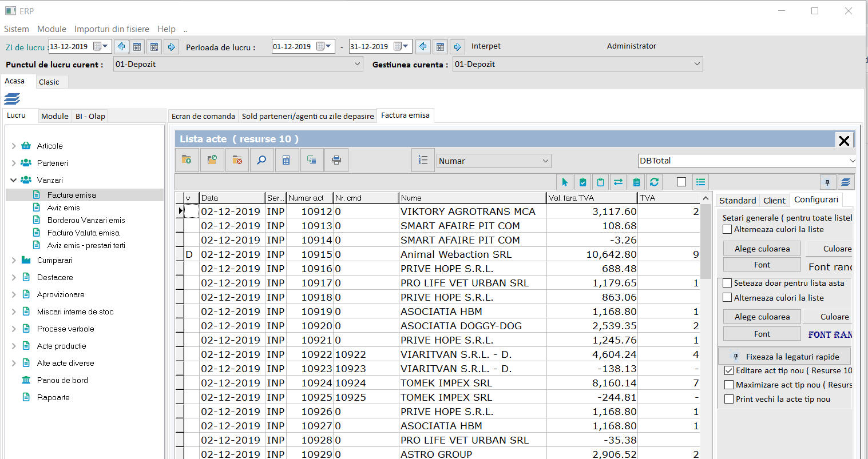This screenshot has width=868, height=459.
Task: Click the green refresh arrows icon
Action: (654, 182)
